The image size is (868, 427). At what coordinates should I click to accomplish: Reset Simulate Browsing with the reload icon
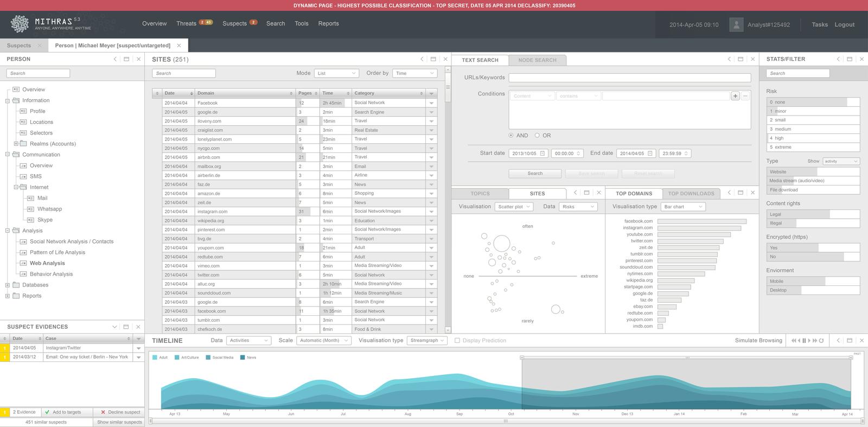(821, 341)
